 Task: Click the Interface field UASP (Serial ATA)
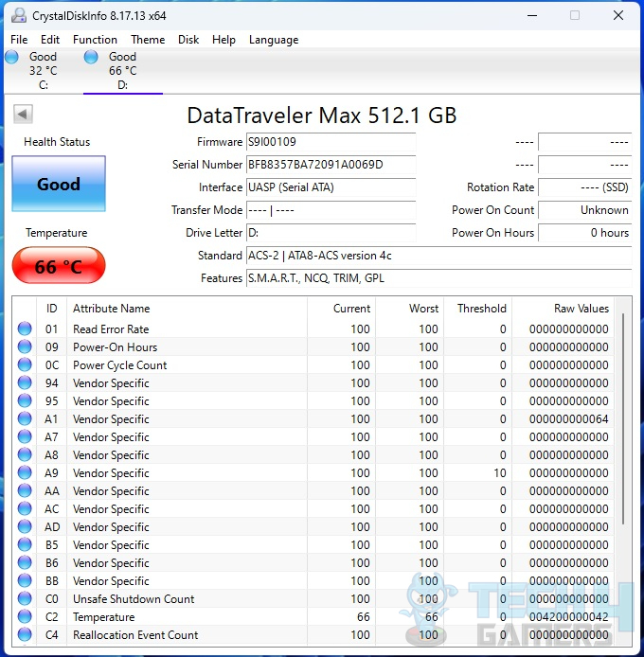(331, 186)
